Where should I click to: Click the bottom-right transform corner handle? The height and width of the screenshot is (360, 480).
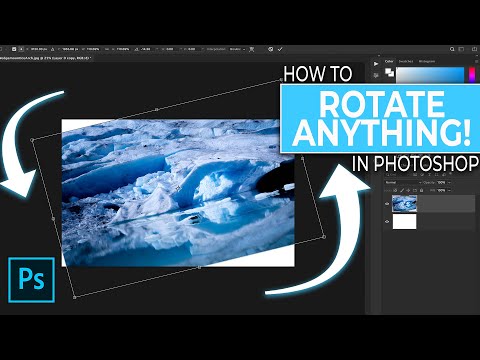(x=324, y=237)
